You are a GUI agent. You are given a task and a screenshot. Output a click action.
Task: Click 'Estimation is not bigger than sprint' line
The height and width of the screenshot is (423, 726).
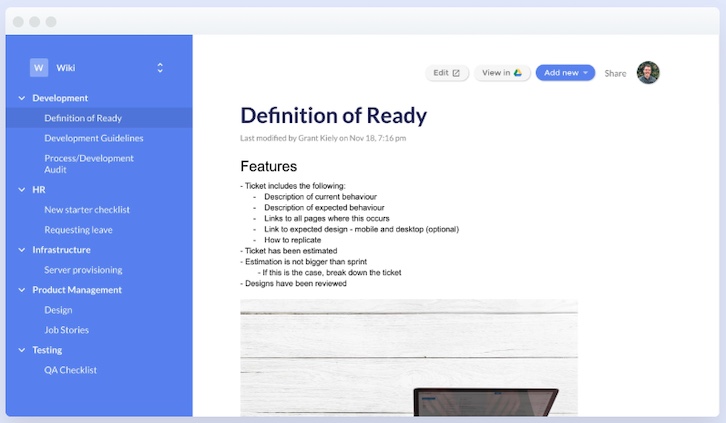point(306,261)
